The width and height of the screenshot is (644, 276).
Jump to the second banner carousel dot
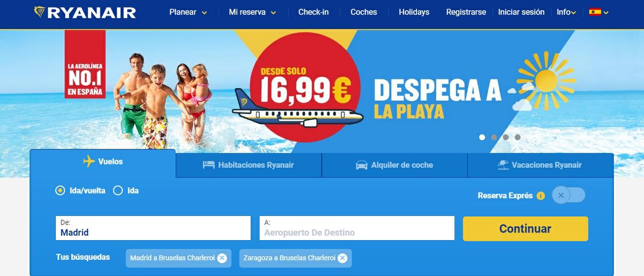(494, 137)
